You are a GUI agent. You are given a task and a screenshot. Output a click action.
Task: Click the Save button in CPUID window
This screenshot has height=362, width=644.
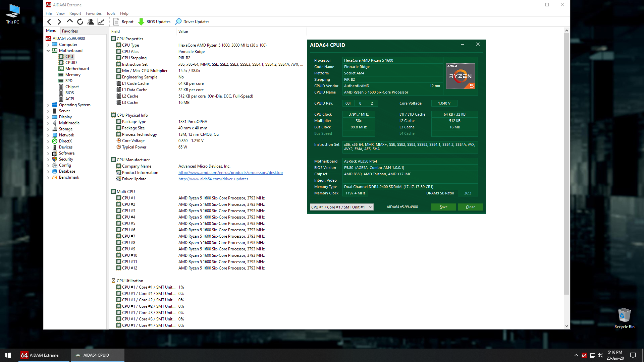[x=443, y=207]
